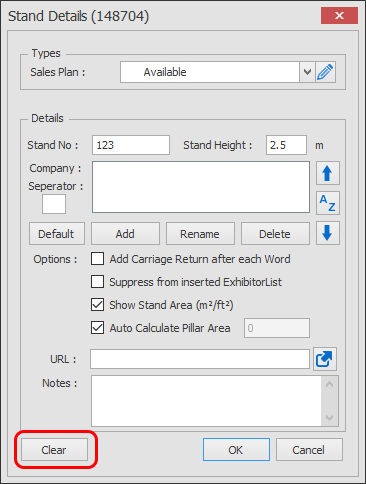Image resolution: width=366 pixels, height=484 pixels.
Task: Move company up with the blue up arrow
Action: (x=328, y=173)
